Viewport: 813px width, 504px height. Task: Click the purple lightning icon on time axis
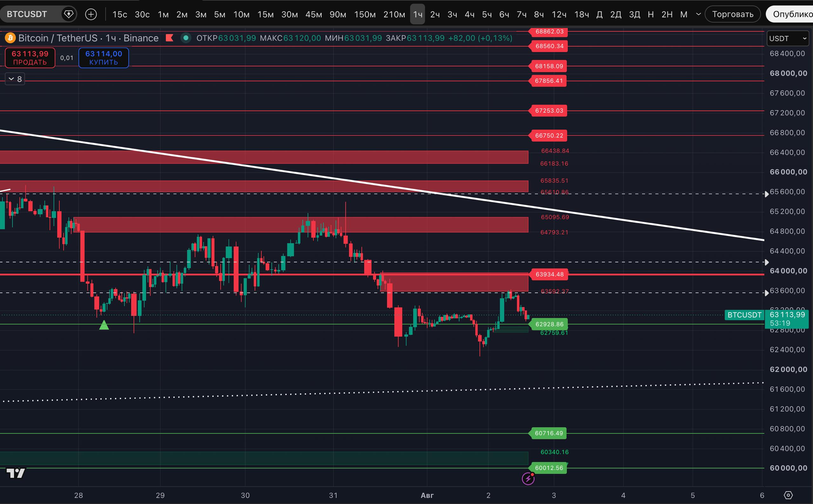tap(528, 479)
